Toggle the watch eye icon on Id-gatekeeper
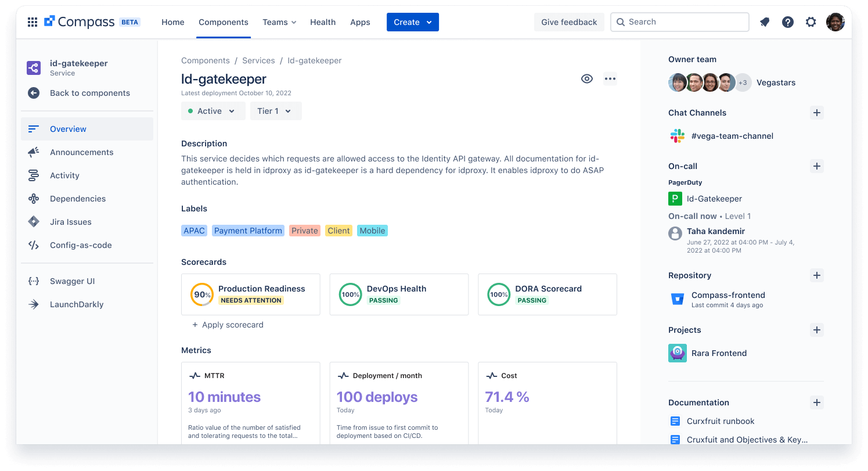This screenshot has height=471, width=868. pyautogui.click(x=587, y=78)
